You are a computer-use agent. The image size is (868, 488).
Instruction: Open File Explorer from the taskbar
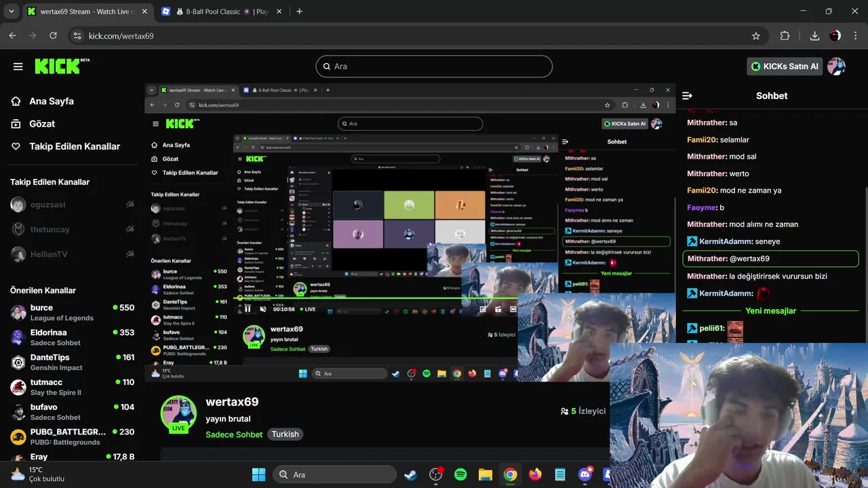coord(485,474)
